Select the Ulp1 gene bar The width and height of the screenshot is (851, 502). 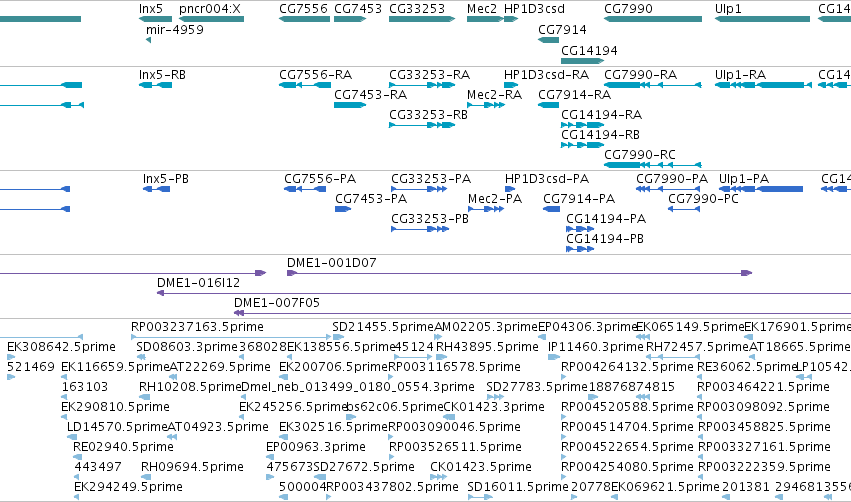pyautogui.click(x=763, y=19)
